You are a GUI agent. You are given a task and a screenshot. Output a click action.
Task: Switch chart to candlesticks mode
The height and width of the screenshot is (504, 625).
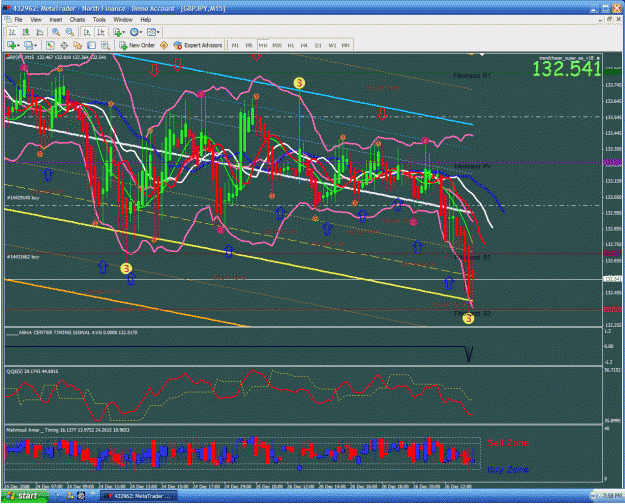[26, 32]
